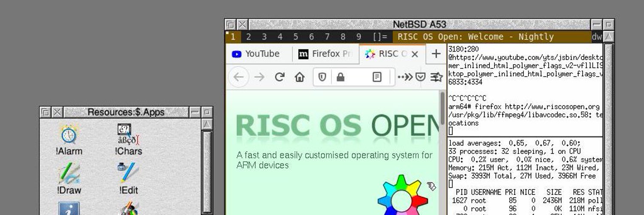The image size is (644, 215).
Task: Select the !Chars application icon
Action: pos(128,140)
